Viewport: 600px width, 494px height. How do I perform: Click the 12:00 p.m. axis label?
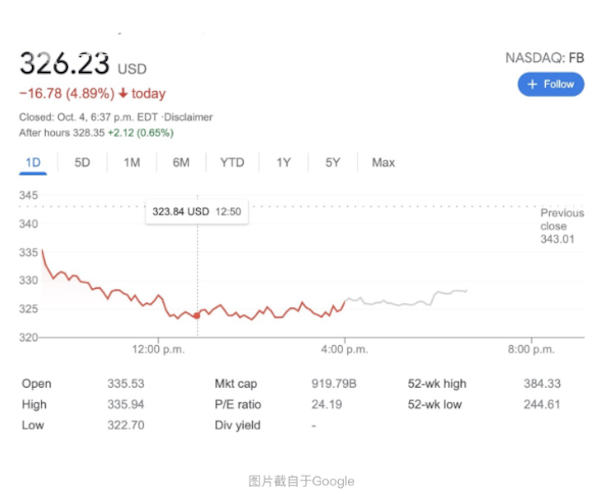(x=158, y=349)
